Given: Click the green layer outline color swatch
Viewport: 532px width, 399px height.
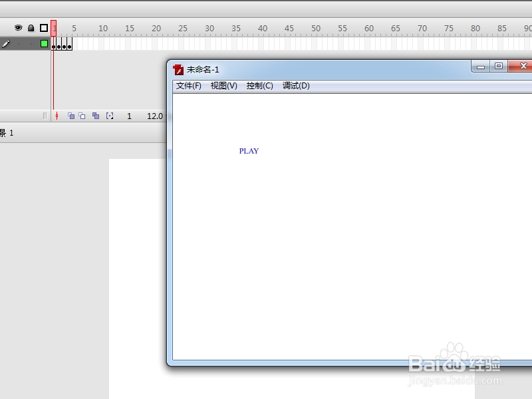Looking at the screenshot, I should click(44, 44).
